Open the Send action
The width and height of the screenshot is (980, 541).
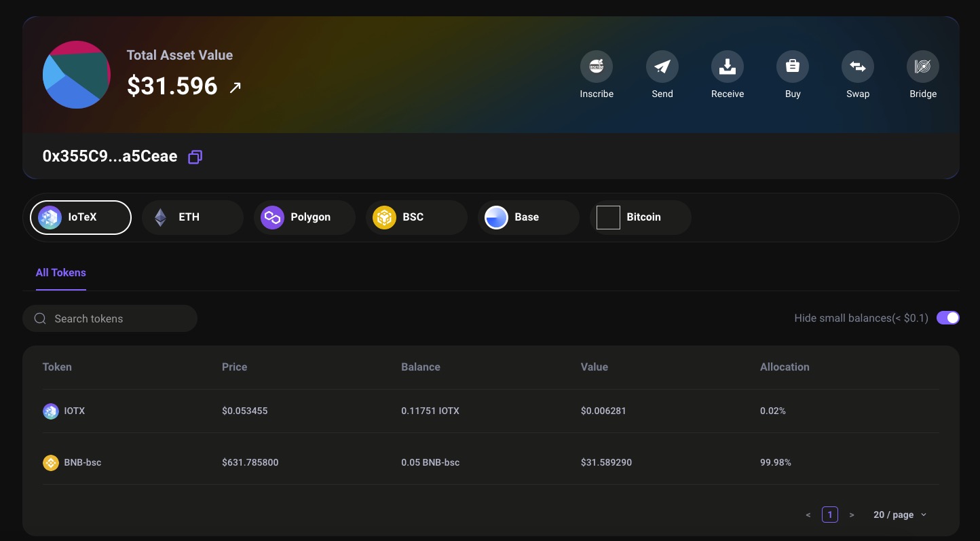click(x=662, y=67)
